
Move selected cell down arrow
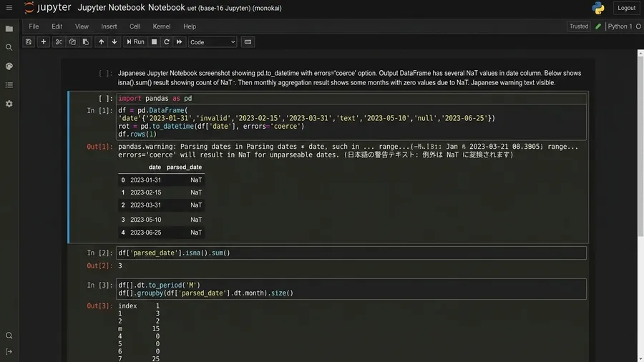pyautogui.click(x=114, y=42)
